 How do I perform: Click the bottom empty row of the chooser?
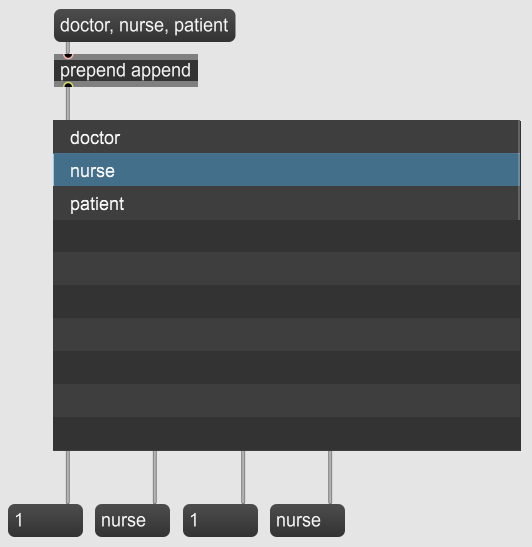(x=286, y=434)
